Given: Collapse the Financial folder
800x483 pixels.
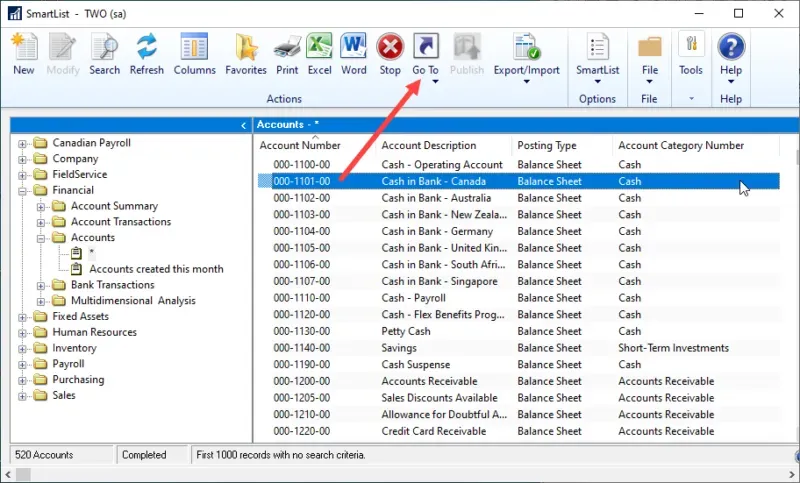Looking at the screenshot, I should (22, 191).
